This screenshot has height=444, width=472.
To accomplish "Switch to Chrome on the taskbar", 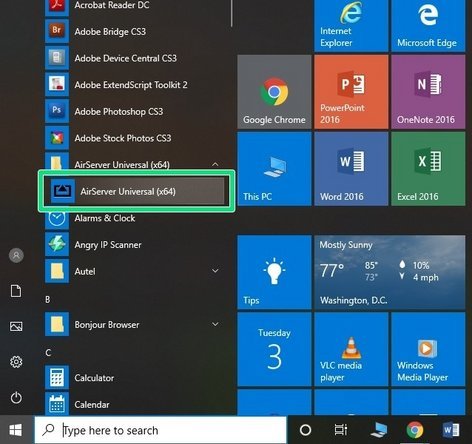I will point(415,430).
